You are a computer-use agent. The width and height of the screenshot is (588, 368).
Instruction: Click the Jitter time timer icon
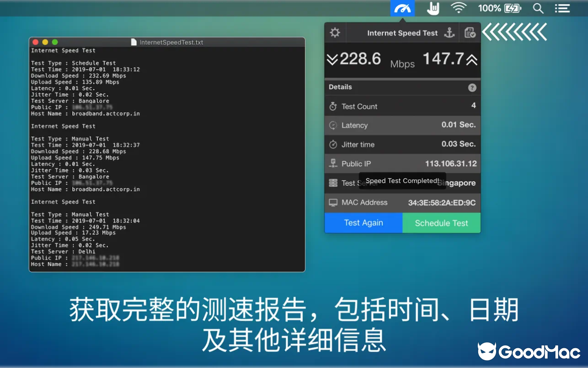[x=334, y=144]
